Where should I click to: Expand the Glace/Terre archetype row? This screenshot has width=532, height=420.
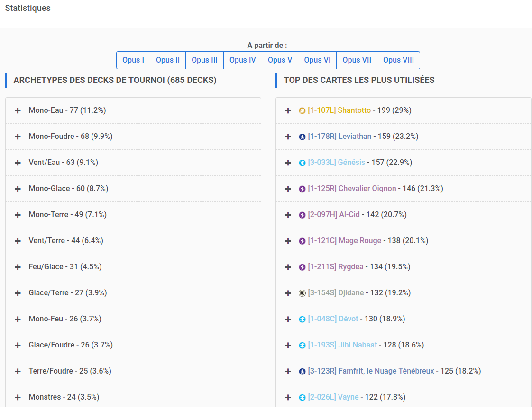point(18,293)
